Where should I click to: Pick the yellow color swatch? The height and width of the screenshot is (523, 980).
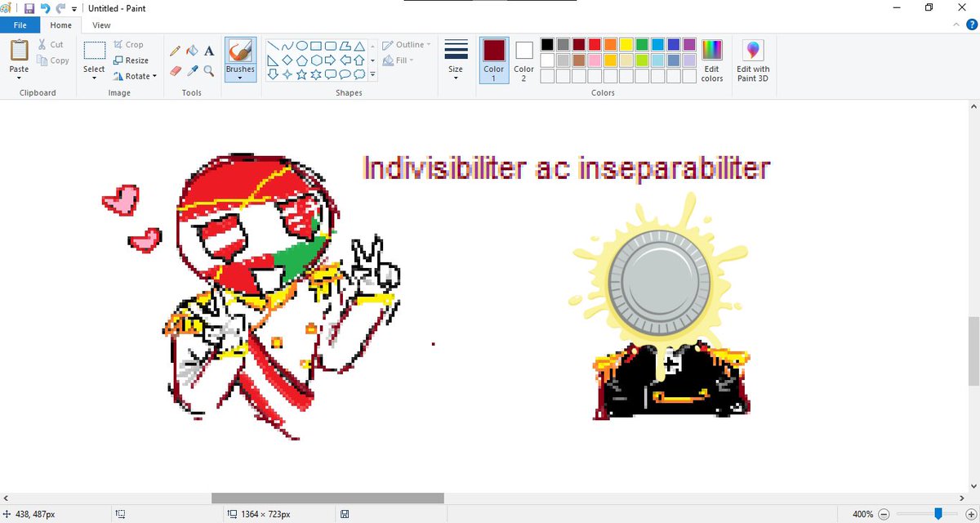[x=626, y=44]
